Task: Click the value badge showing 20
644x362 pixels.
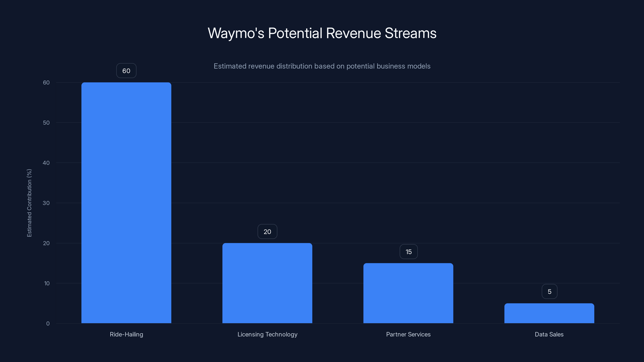Action: 267,231
